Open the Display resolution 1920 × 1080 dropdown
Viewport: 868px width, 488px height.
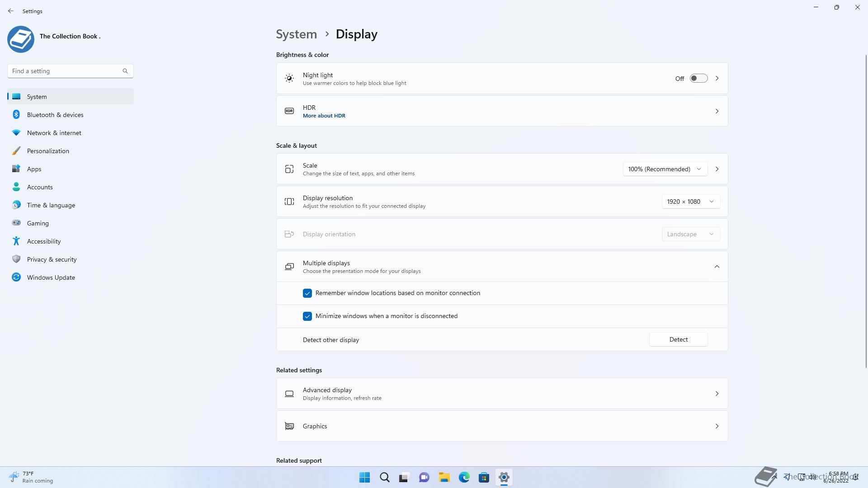pyautogui.click(x=690, y=202)
